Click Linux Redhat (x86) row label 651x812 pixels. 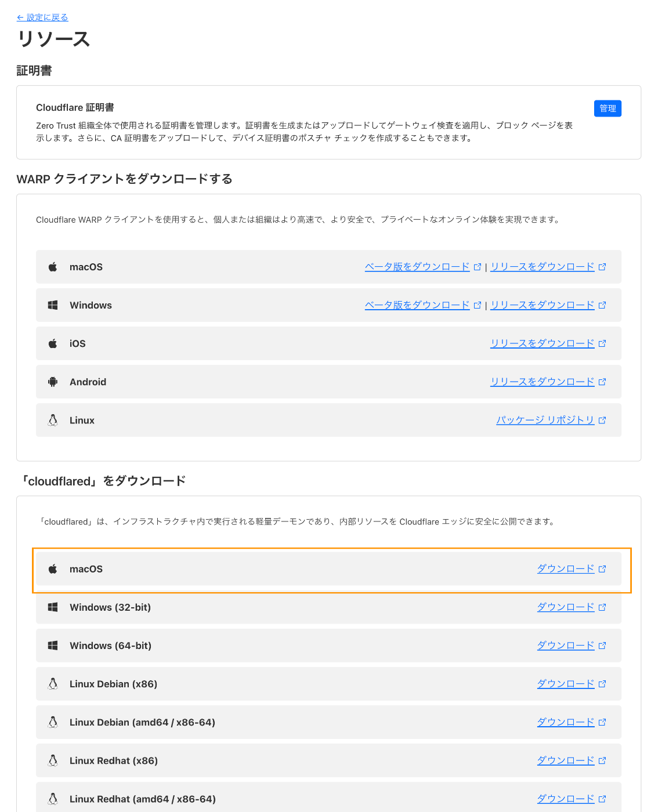[x=114, y=760]
